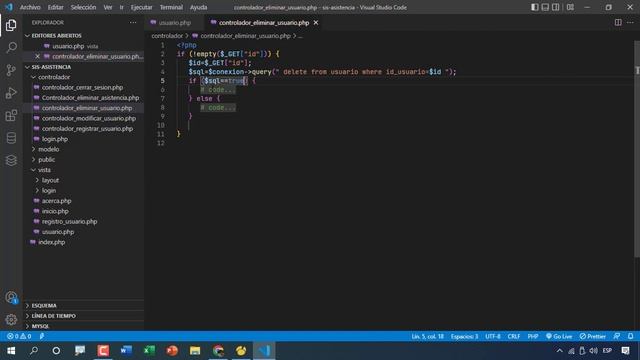Open the Ejecutar menu
Image resolution: width=640 pixels, height=360 pixels.
[x=141, y=7]
